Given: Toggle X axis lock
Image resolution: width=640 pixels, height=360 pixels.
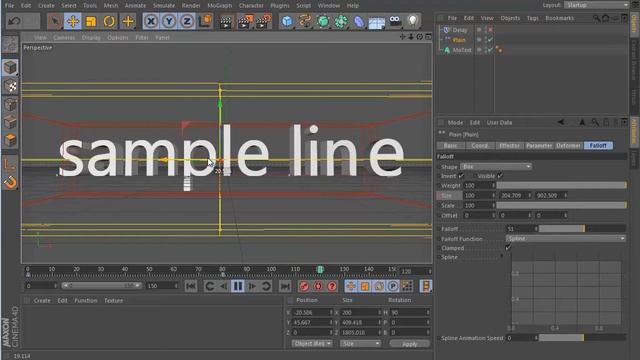Looking at the screenshot, I should (x=151, y=21).
